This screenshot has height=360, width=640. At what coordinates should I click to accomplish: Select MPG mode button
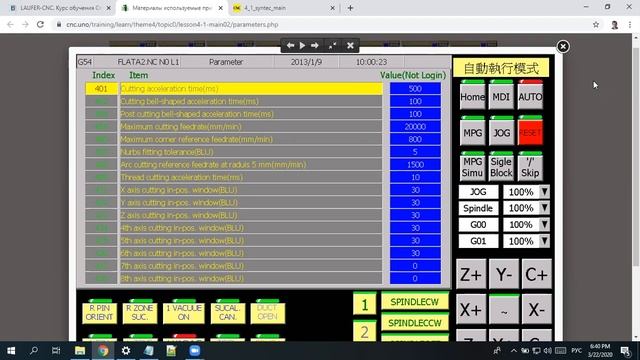(472, 132)
